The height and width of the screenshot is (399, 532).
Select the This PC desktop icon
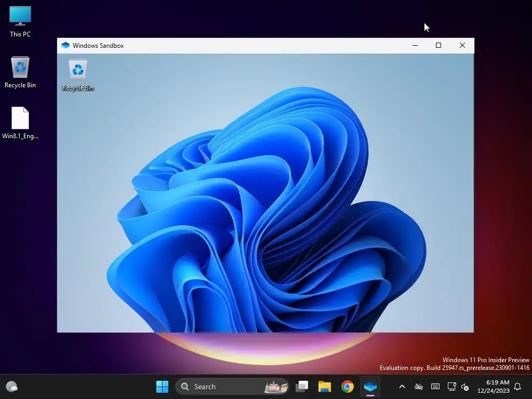(x=20, y=21)
